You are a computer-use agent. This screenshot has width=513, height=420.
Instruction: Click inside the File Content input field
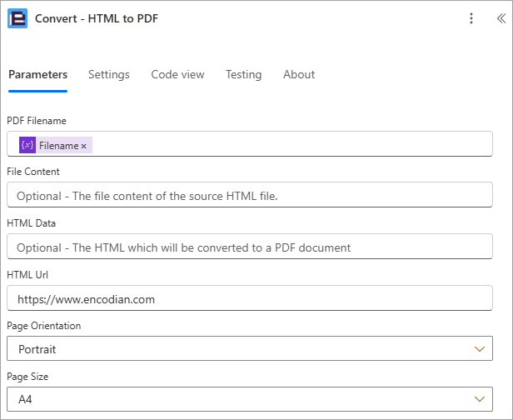250,195
